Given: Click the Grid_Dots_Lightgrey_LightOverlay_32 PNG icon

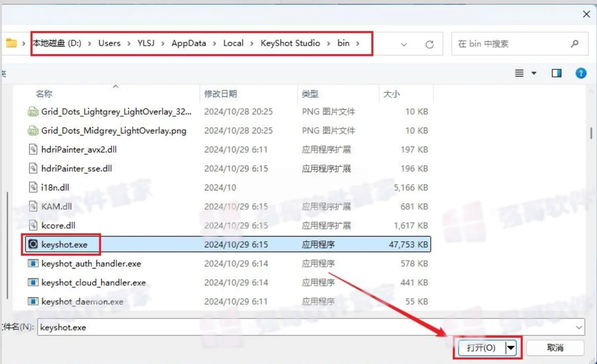Looking at the screenshot, I should coord(33,112).
